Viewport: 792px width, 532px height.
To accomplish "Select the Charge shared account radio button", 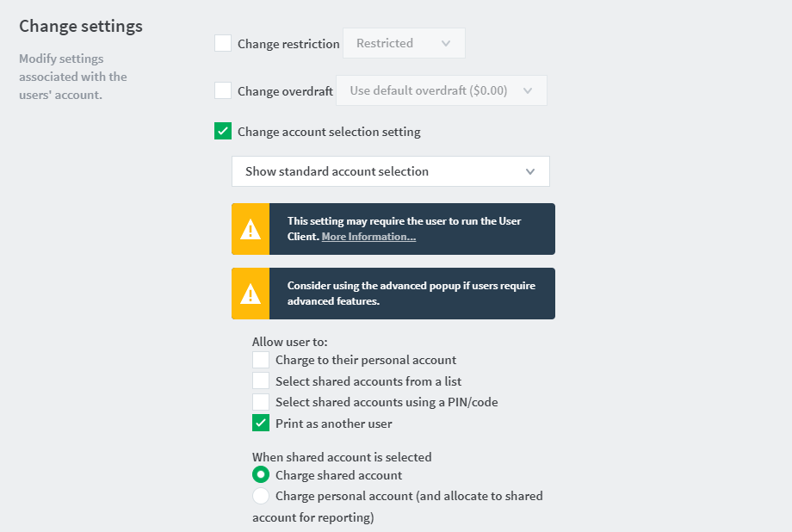I will pyautogui.click(x=261, y=475).
